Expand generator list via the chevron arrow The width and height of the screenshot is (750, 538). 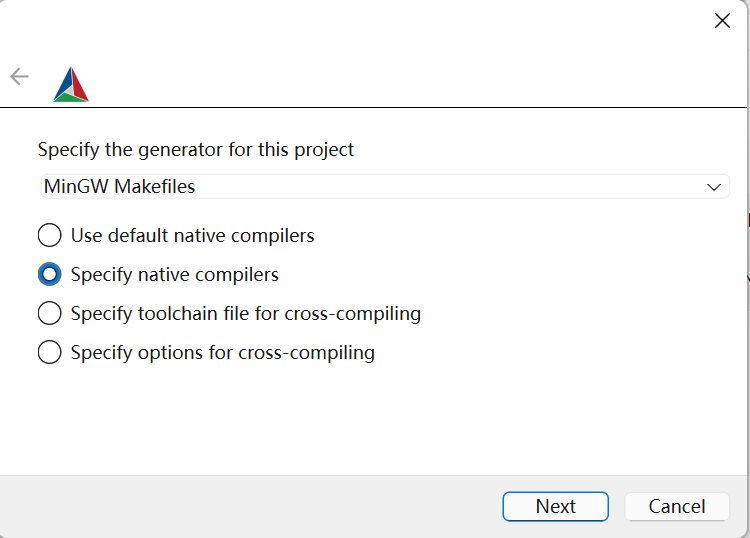[714, 187]
